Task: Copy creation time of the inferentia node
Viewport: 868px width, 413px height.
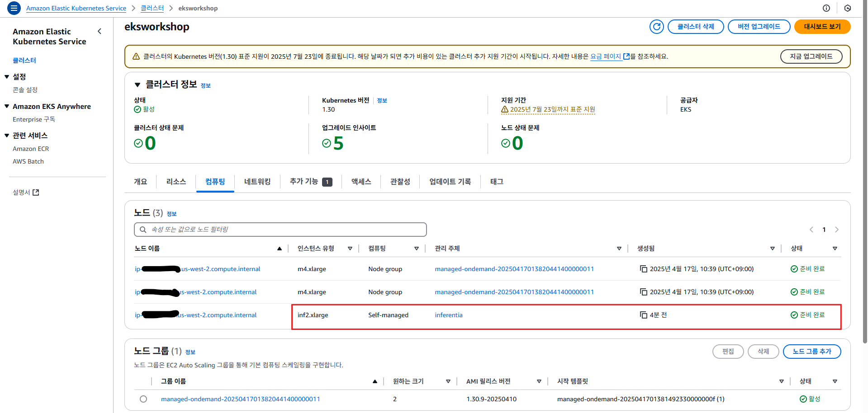Action: pos(643,315)
